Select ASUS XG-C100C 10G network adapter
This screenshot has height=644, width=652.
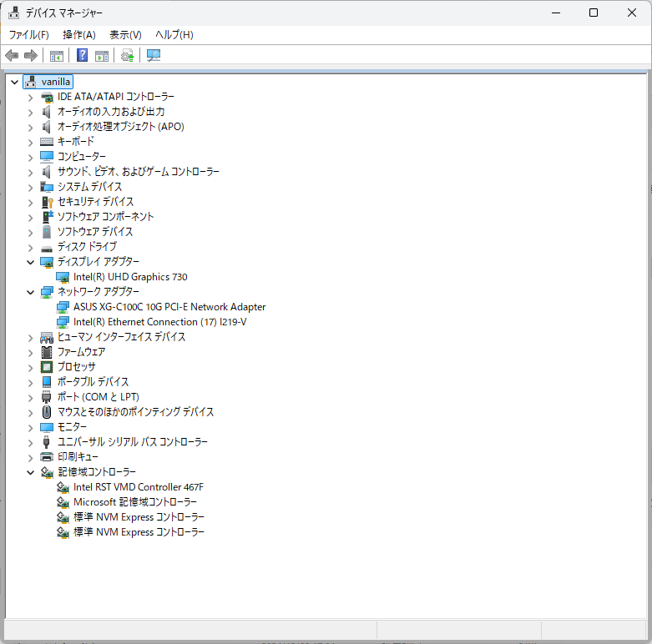click(169, 307)
